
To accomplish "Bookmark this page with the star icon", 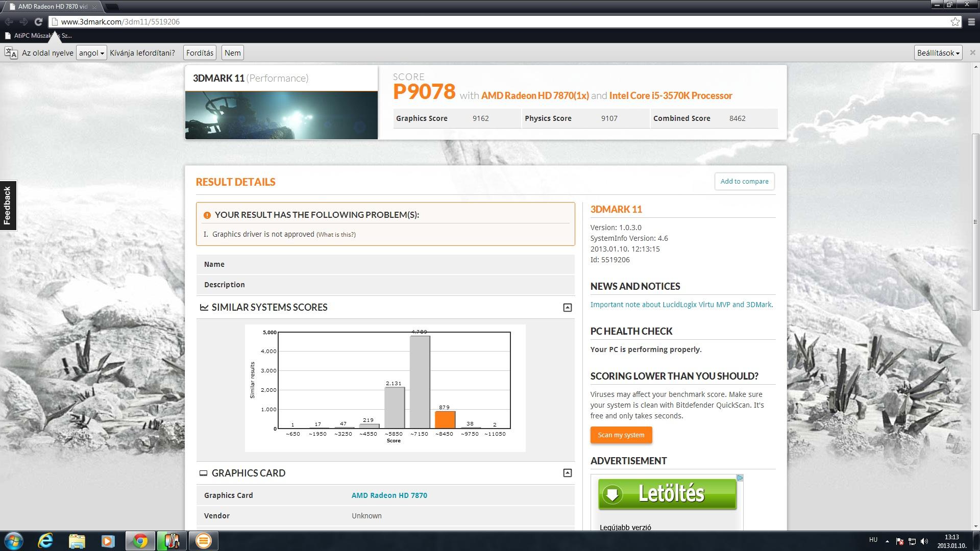I will click(955, 21).
